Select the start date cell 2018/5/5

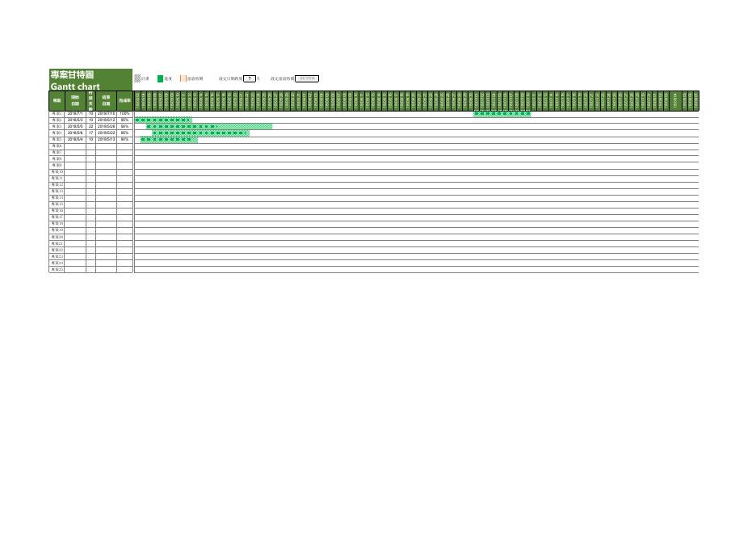[x=75, y=126]
